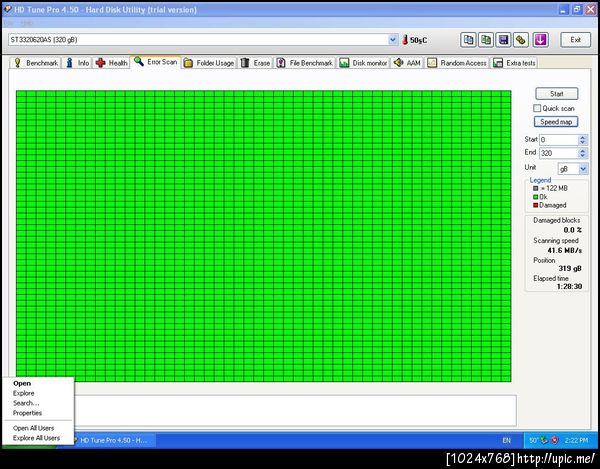Screen dimensions: 600x469
Task: Click the save (floppy disk) toolbar icon
Action: [504, 40]
